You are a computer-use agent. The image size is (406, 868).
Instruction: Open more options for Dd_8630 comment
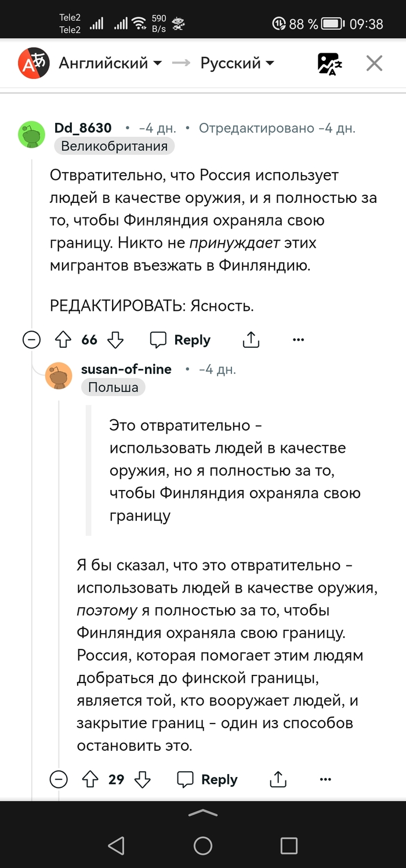pyautogui.click(x=298, y=340)
